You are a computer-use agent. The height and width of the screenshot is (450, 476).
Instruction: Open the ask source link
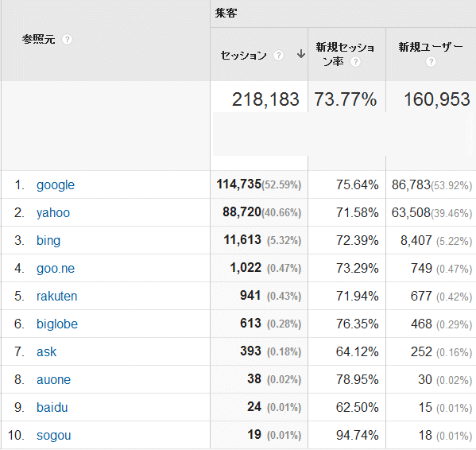pos(46,352)
